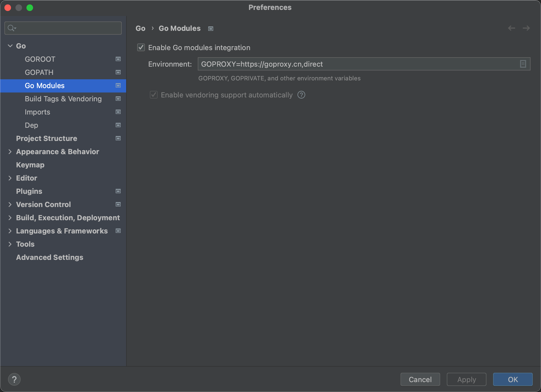Click the project icon beside Build Tags & Vendoring

pos(118,99)
